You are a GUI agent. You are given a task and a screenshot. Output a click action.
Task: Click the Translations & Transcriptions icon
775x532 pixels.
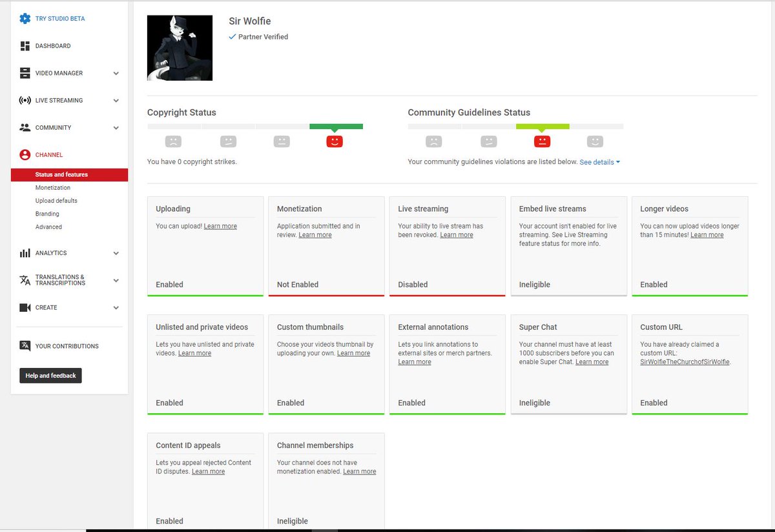click(x=25, y=280)
